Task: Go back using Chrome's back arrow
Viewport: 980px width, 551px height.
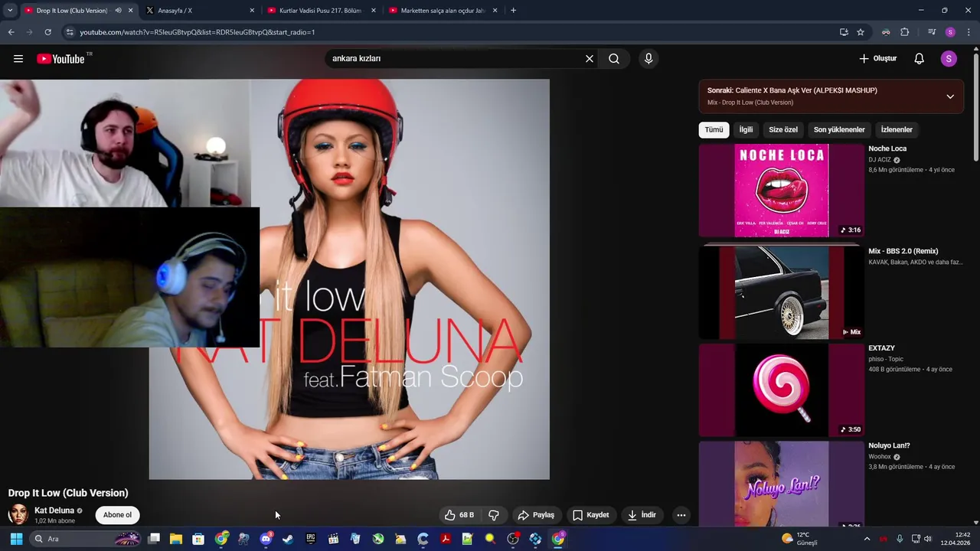Action: click(x=11, y=32)
